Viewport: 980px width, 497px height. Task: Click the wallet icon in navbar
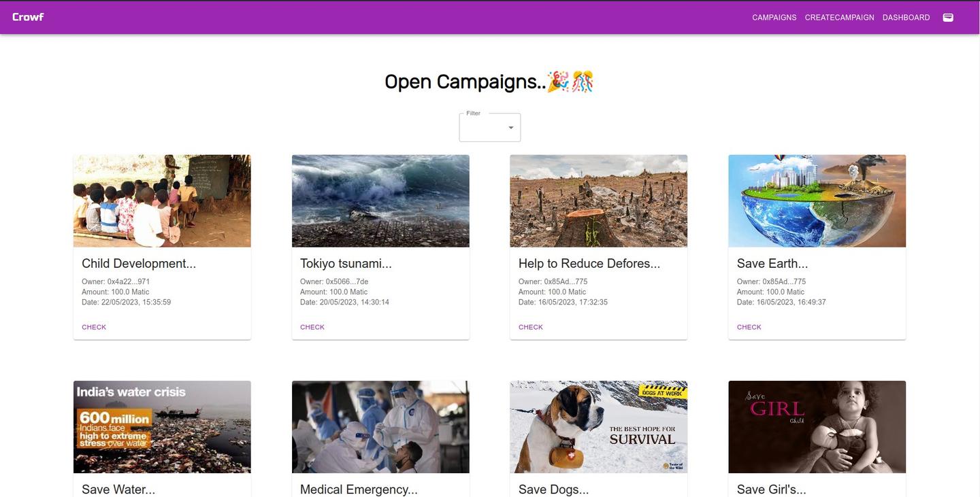click(947, 18)
